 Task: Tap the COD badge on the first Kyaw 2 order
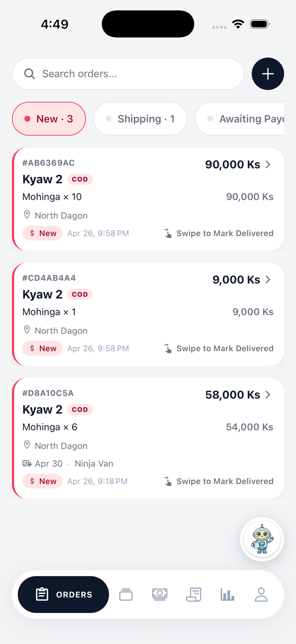[80, 179]
